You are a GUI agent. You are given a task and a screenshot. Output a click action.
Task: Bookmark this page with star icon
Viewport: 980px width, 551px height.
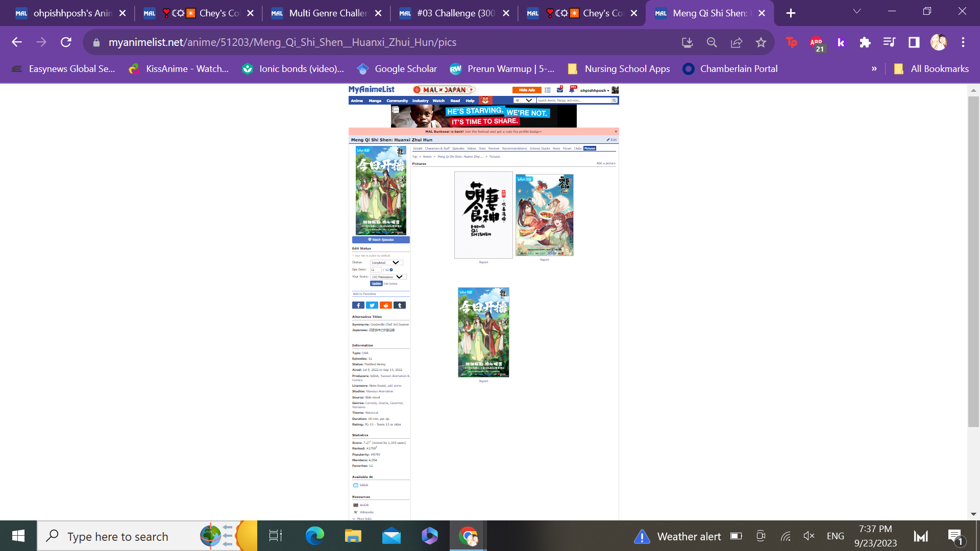[761, 42]
